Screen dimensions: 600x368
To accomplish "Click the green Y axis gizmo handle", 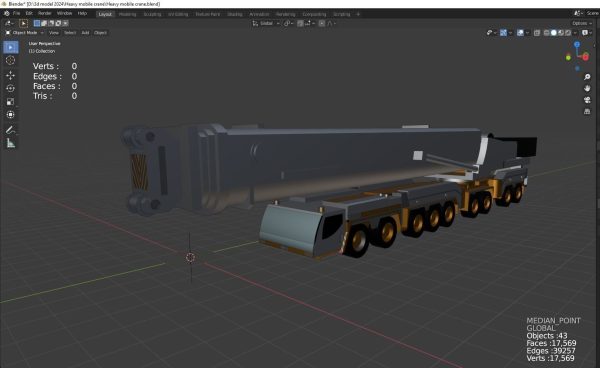I will point(568,57).
